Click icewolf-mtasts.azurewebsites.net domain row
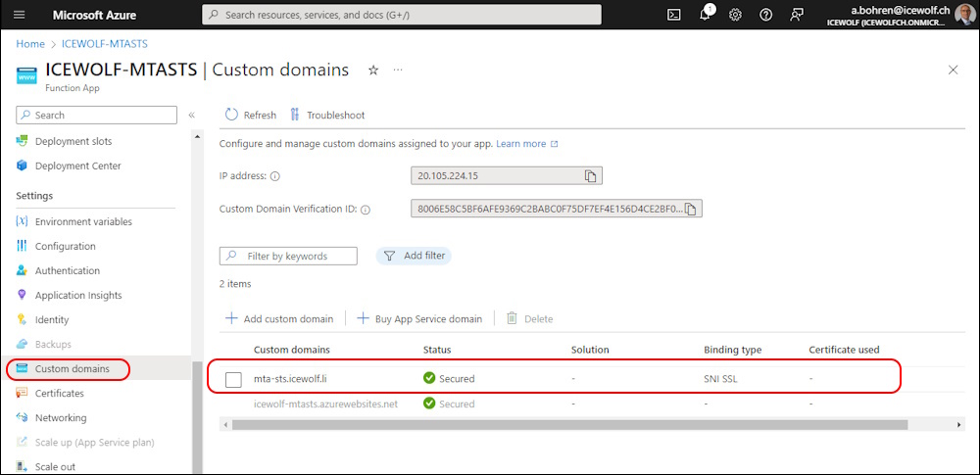 pos(325,404)
